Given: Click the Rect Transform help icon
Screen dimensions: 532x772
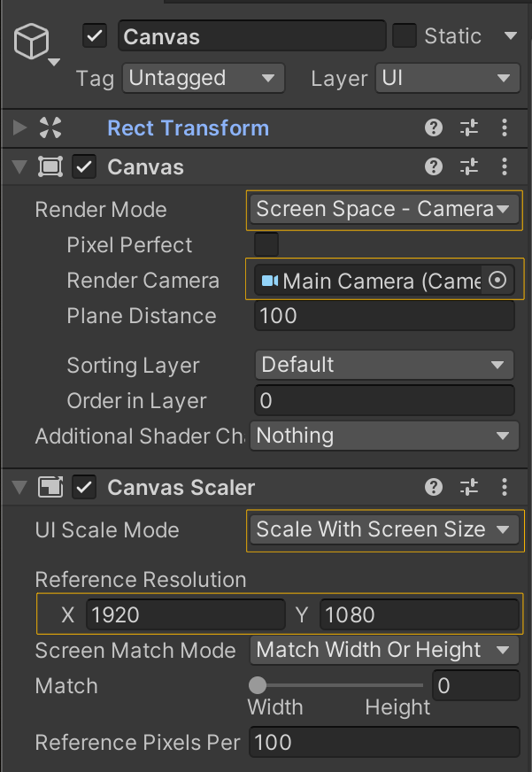Looking at the screenshot, I should click(434, 128).
